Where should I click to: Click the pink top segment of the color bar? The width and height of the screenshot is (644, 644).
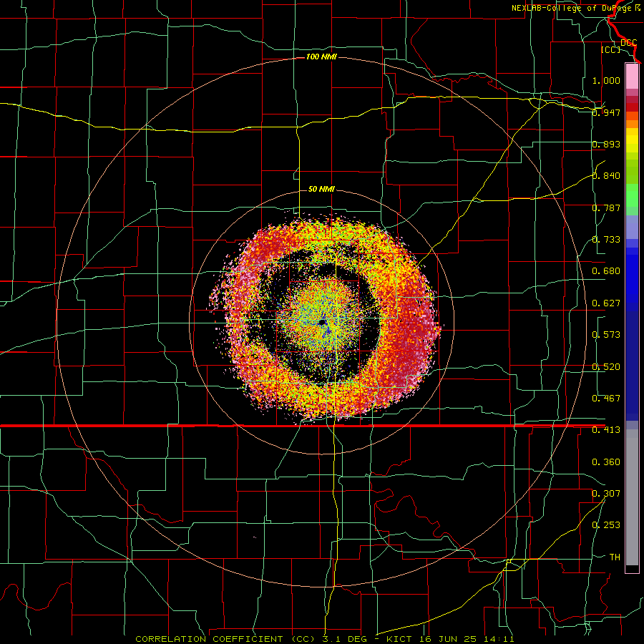632,77
